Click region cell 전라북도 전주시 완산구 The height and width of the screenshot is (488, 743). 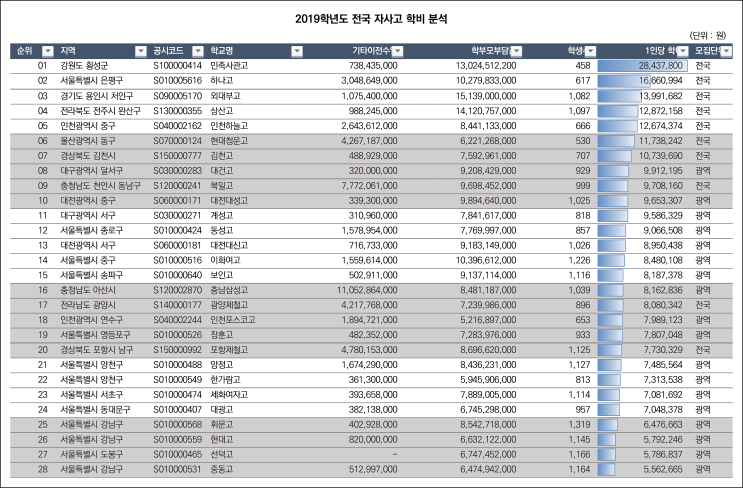[x=100, y=111]
